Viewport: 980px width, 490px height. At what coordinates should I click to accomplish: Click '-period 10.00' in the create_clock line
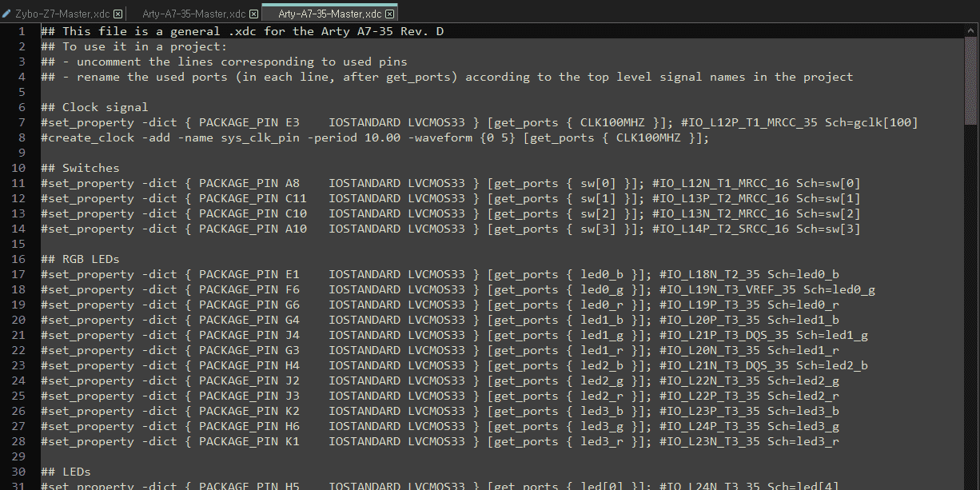[x=354, y=137]
